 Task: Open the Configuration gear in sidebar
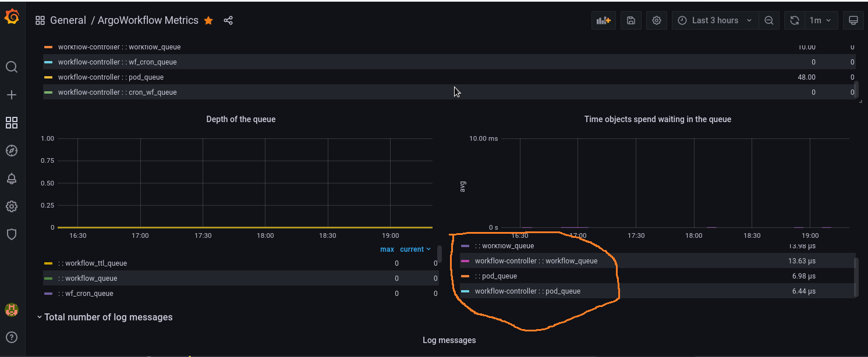point(12,206)
